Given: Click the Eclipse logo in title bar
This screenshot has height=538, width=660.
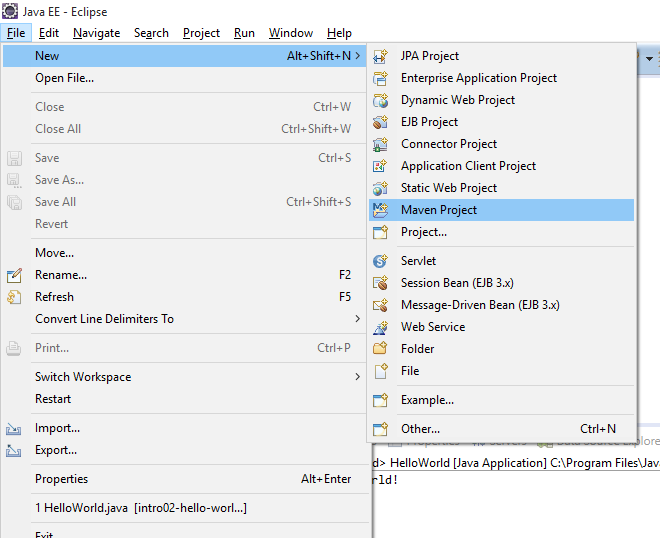Looking at the screenshot, I should 10,11.
